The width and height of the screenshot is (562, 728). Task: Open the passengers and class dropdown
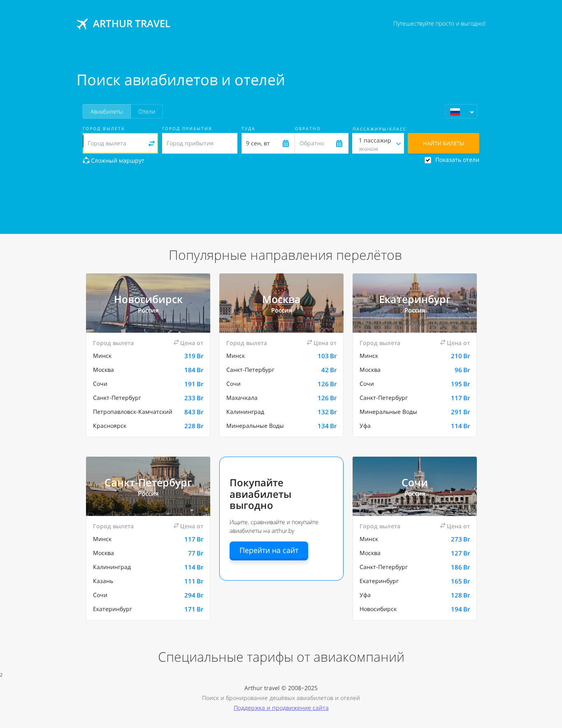click(x=378, y=143)
